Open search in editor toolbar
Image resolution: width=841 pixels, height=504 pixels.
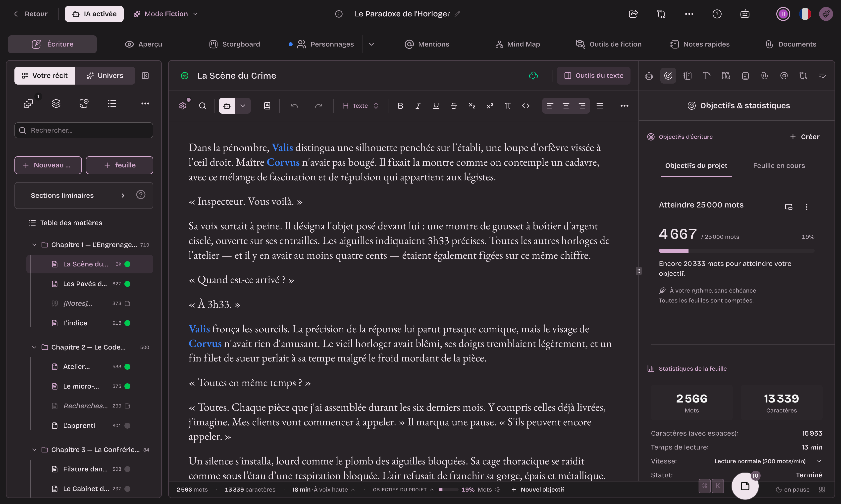(203, 106)
